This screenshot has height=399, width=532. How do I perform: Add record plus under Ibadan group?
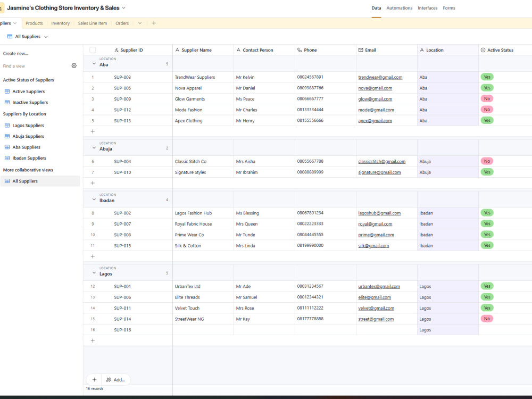[93, 256]
